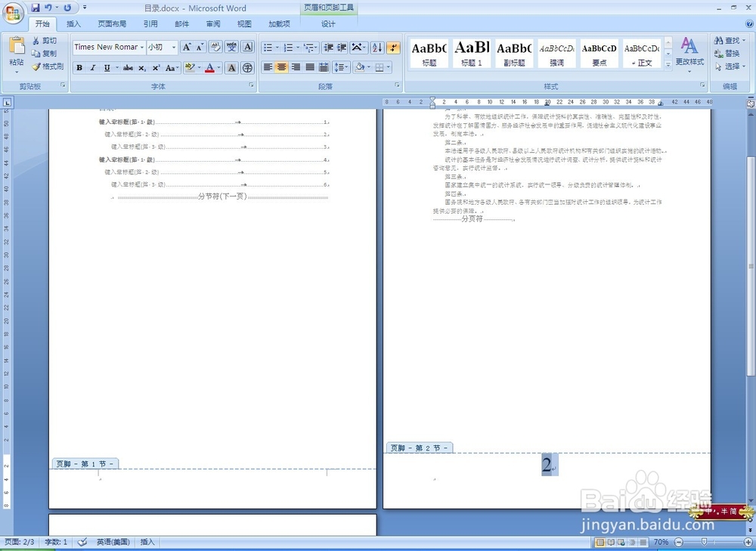The height and width of the screenshot is (551, 756).
Task: Toggle Italic formatting
Action: [93, 68]
